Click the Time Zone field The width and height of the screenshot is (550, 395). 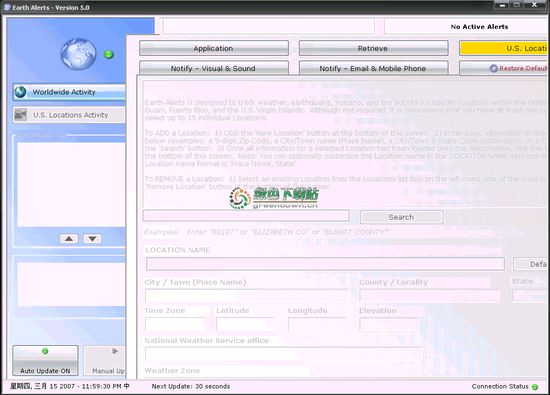[x=174, y=324]
